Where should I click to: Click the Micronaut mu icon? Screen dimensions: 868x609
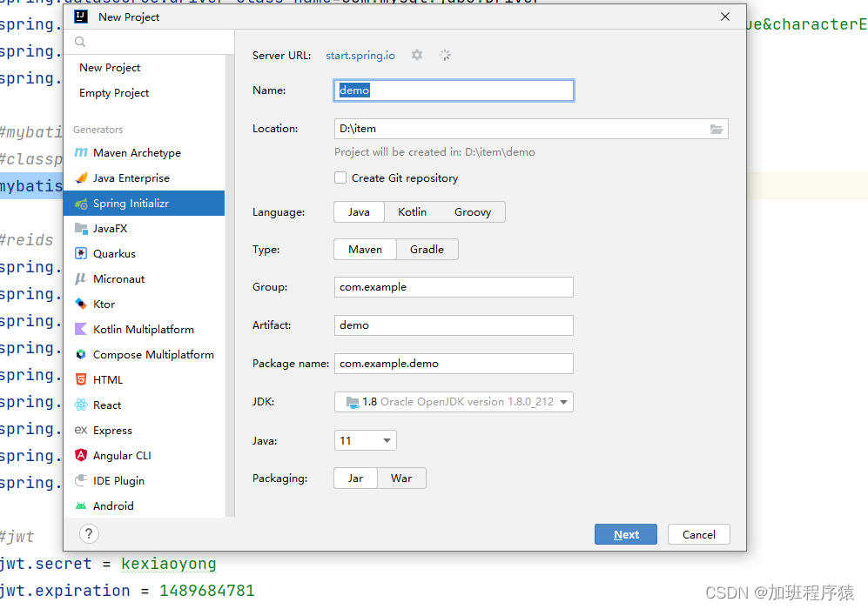point(81,278)
